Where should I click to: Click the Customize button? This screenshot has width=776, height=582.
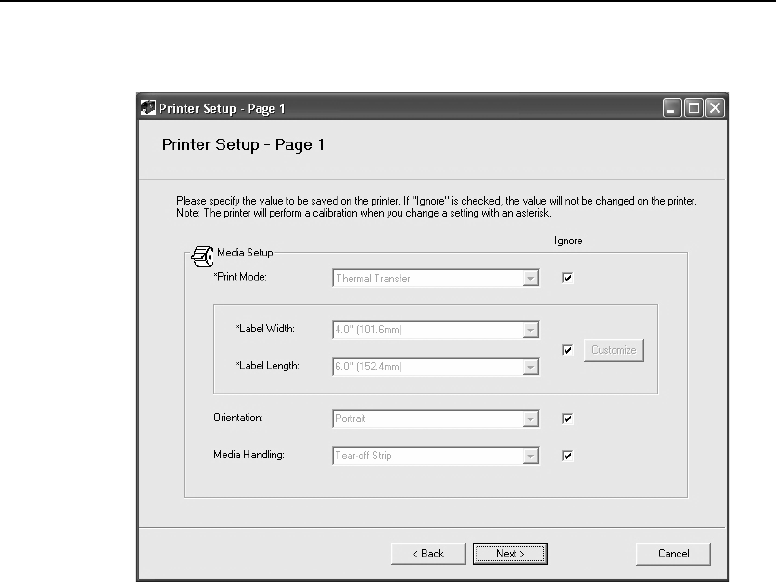pos(614,350)
